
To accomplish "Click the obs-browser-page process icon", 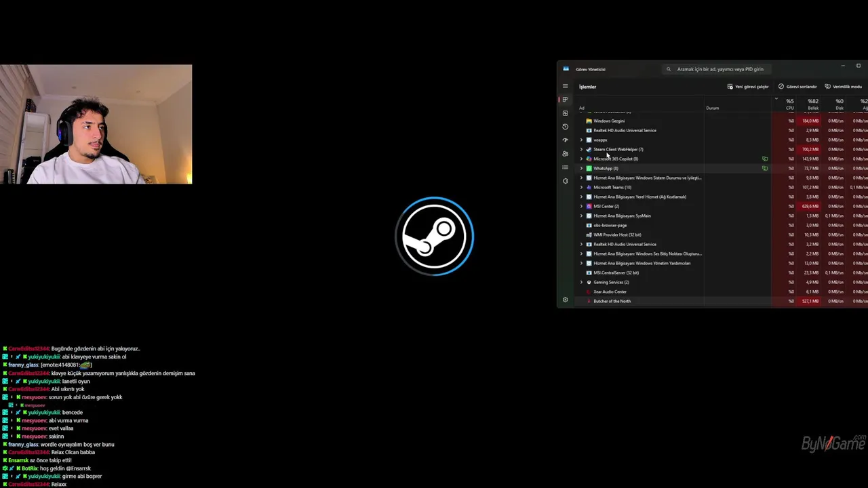I will point(589,225).
